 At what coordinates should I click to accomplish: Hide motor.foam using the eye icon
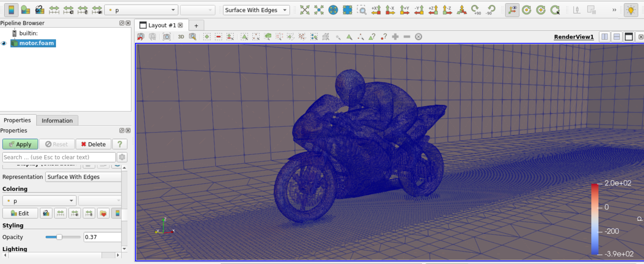(x=4, y=43)
